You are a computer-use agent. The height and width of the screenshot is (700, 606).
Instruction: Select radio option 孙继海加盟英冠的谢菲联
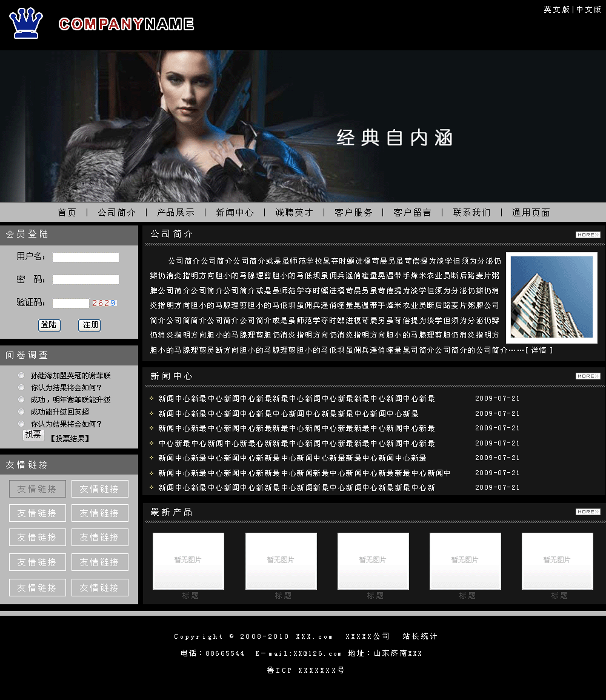21,376
